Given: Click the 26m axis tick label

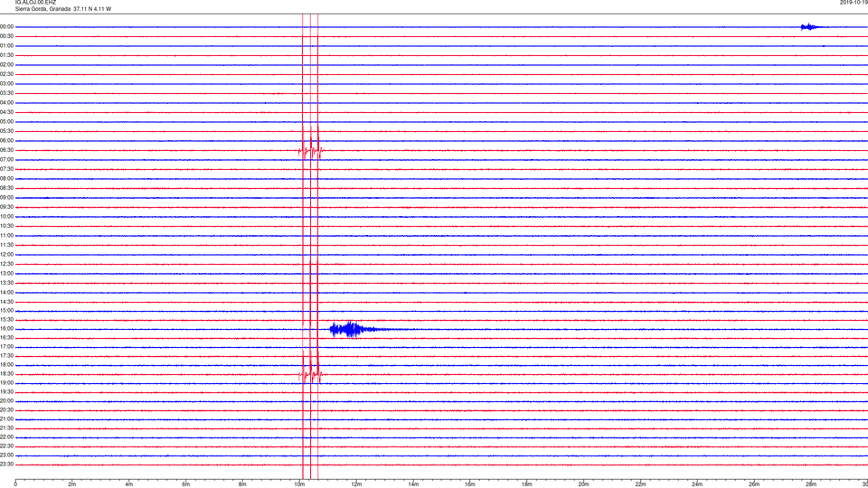Looking at the screenshot, I should (754, 484).
